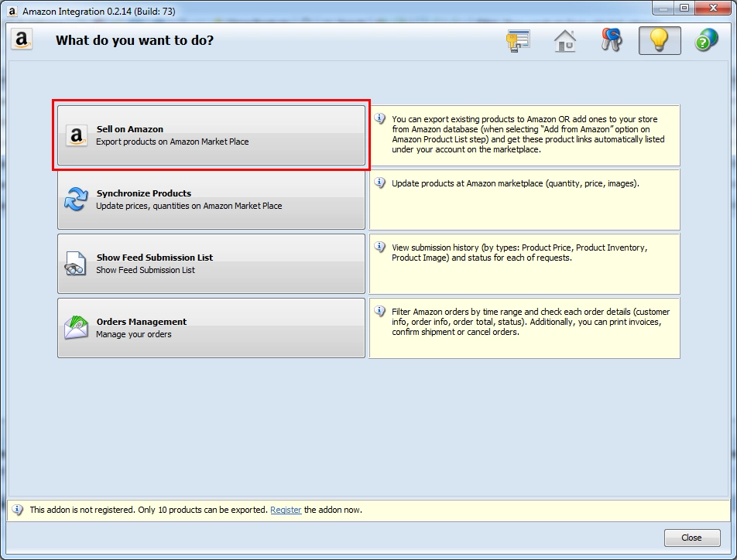This screenshot has height=560, width=737.
Task: Minimize the Amazon Integration window
Action: (663, 8)
